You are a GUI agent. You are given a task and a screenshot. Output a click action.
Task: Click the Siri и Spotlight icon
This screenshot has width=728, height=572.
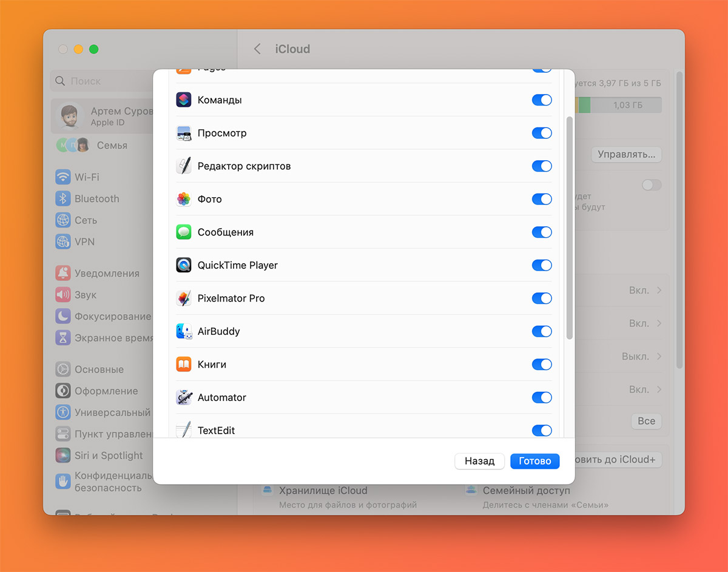pos(63,456)
